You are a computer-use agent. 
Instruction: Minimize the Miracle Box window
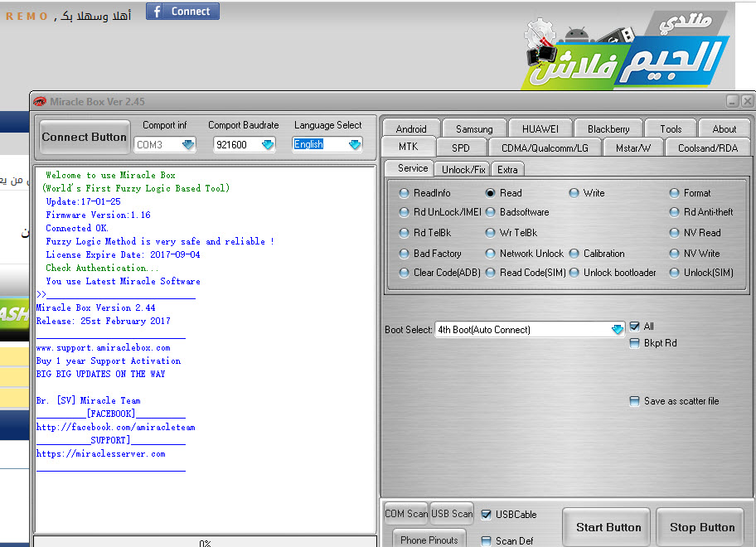pyautogui.click(x=733, y=101)
